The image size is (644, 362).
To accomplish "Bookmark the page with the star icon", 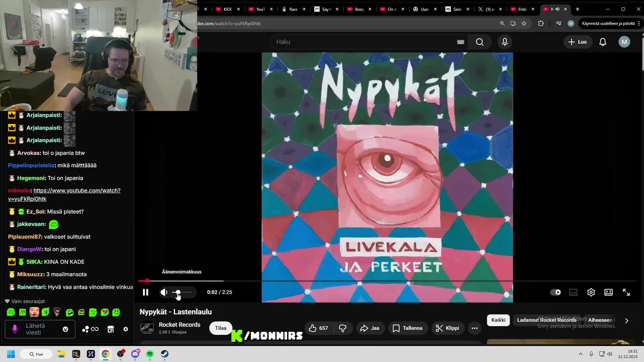I will [x=524, y=24].
